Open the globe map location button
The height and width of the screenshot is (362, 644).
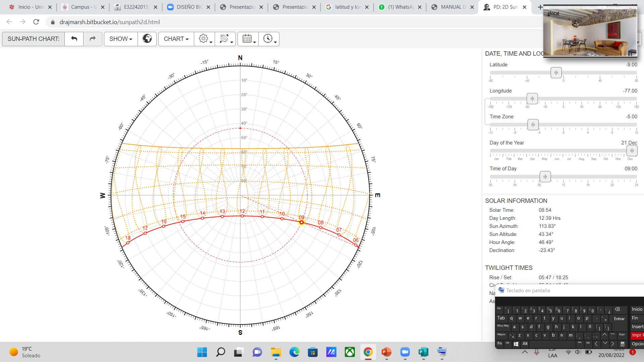147,39
